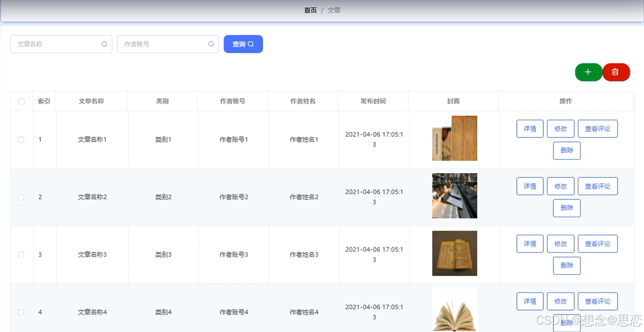Click the 类别 column header
This screenshot has width=644, height=332.
(x=162, y=101)
